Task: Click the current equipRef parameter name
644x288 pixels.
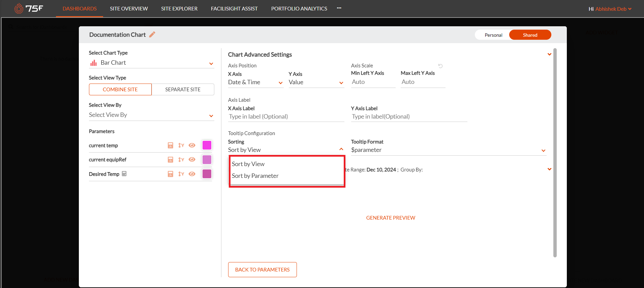Action: 108,160
